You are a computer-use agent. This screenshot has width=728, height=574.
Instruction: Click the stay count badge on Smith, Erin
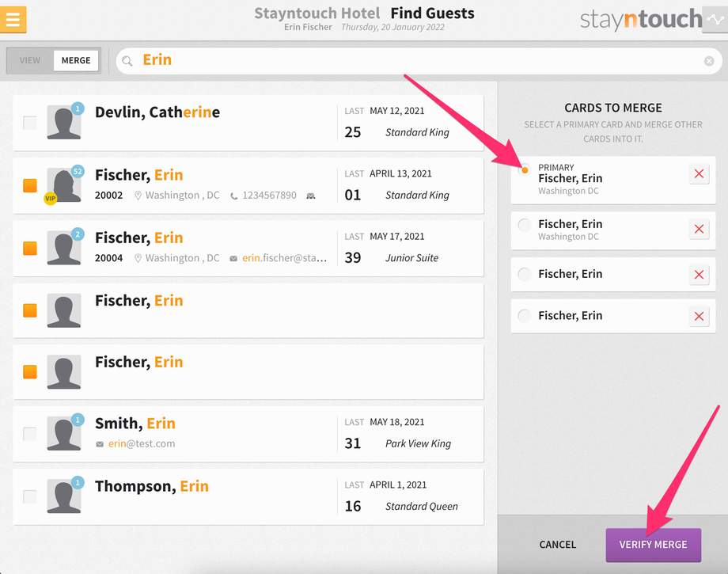(x=78, y=420)
